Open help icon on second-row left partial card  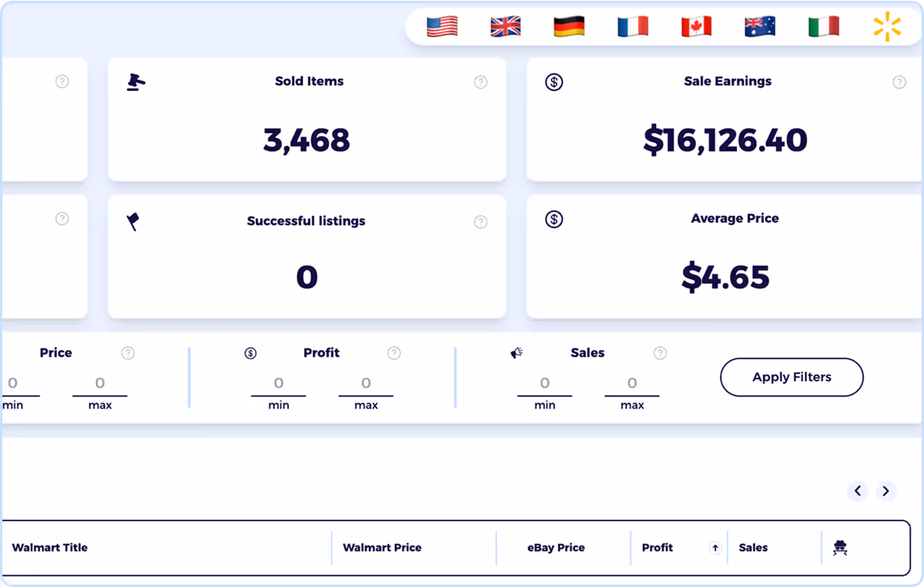pyautogui.click(x=62, y=219)
